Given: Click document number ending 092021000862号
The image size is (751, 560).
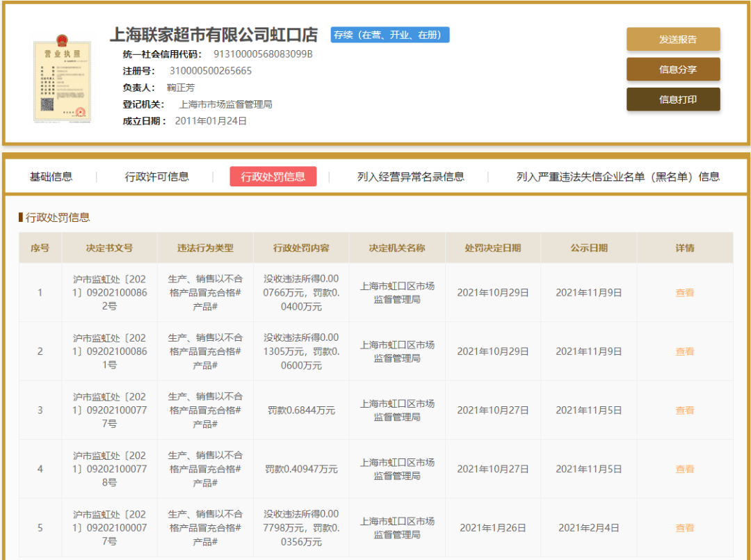Looking at the screenshot, I should tap(110, 293).
